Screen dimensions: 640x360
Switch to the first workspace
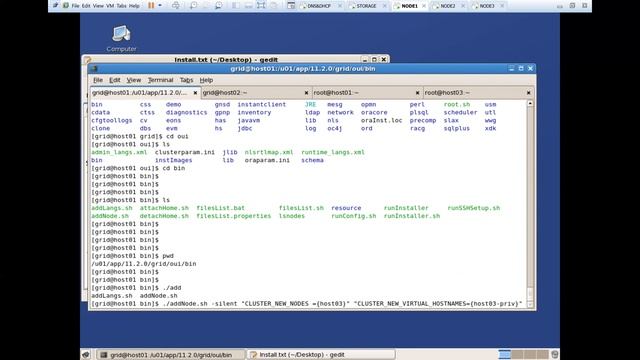tap(504, 355)
